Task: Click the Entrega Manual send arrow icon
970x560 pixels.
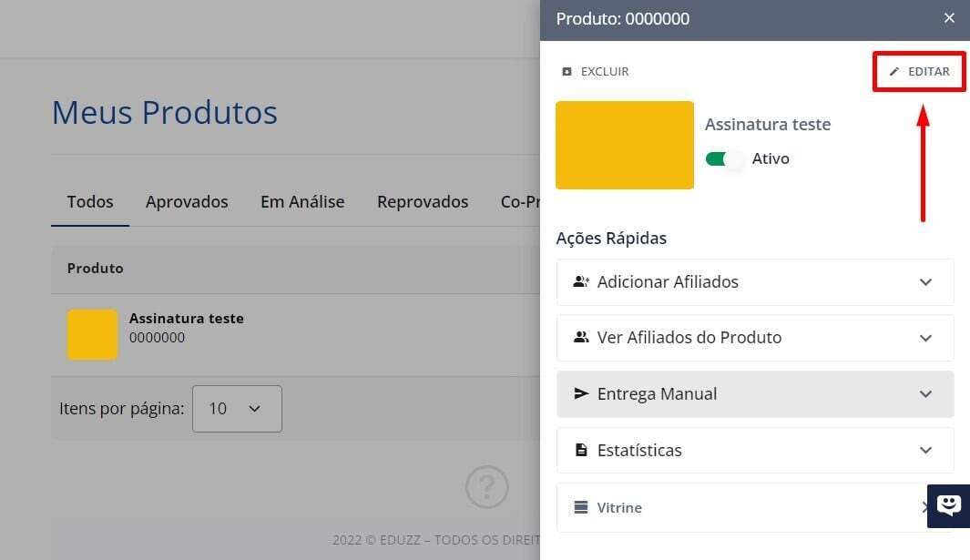Action: 581,394
